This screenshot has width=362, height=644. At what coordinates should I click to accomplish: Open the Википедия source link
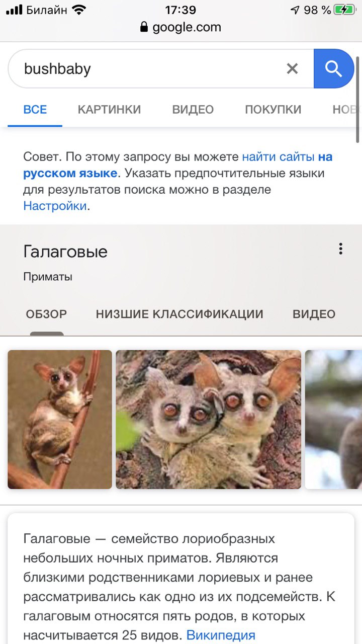click(x=221, y=635)
